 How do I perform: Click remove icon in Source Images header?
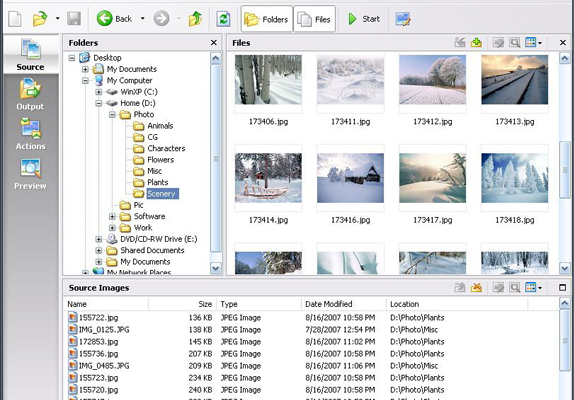(476, 287)
